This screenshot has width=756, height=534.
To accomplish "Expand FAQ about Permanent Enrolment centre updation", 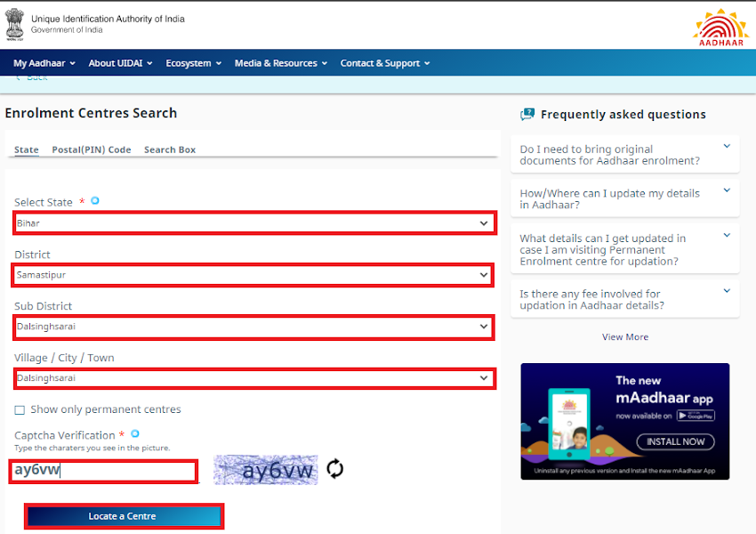I will 625,249.
